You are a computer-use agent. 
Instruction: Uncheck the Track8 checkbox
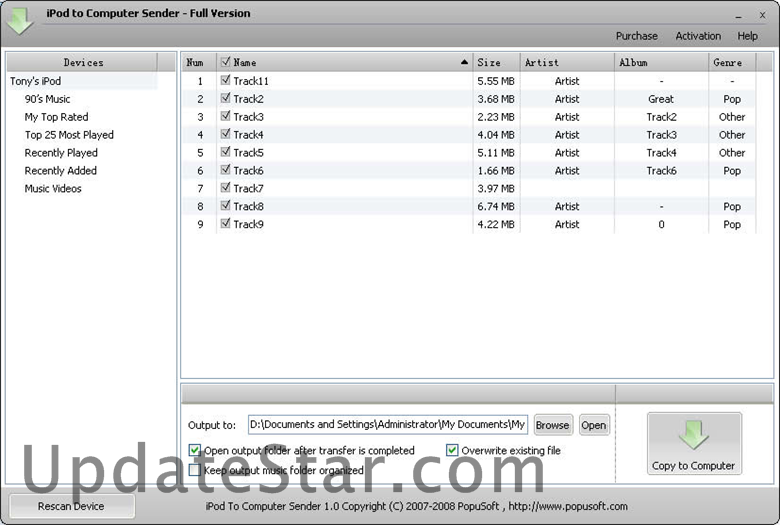pos(225,206)
